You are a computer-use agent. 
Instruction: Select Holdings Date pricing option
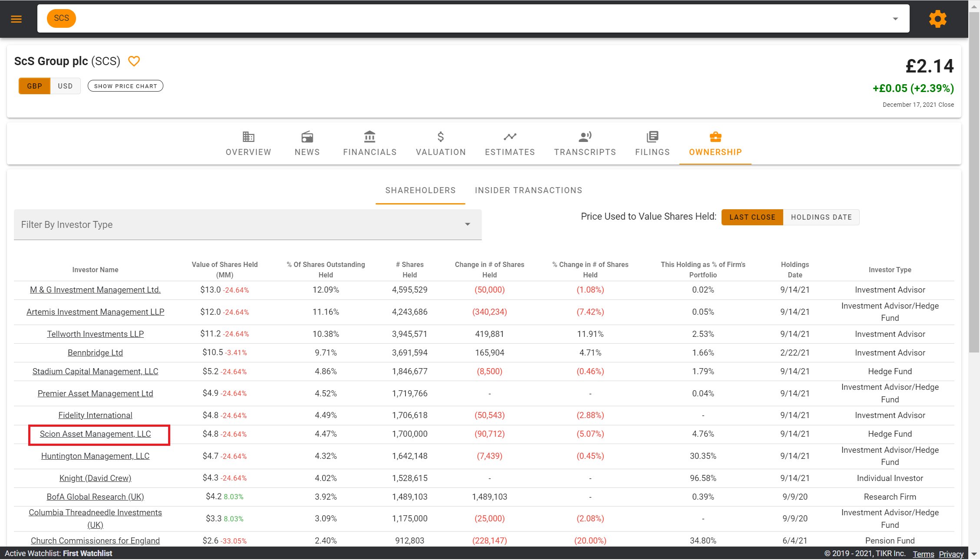pos(821,217)
